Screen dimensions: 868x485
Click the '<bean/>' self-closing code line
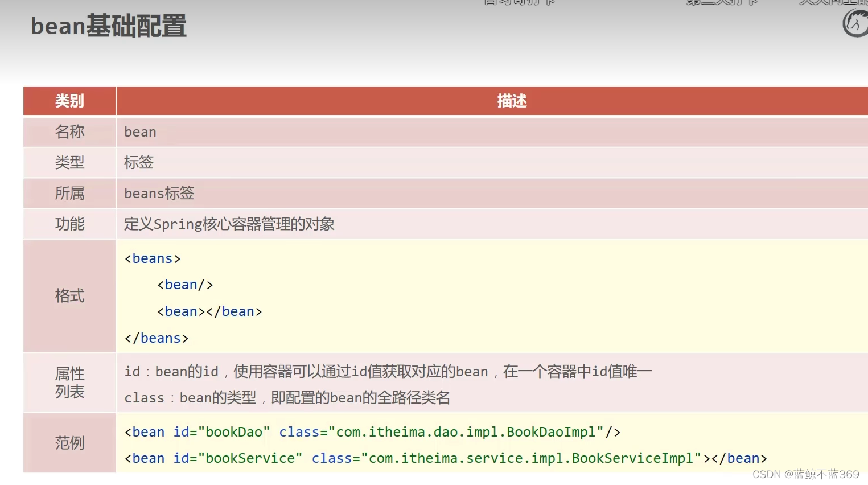coord(185,285)
